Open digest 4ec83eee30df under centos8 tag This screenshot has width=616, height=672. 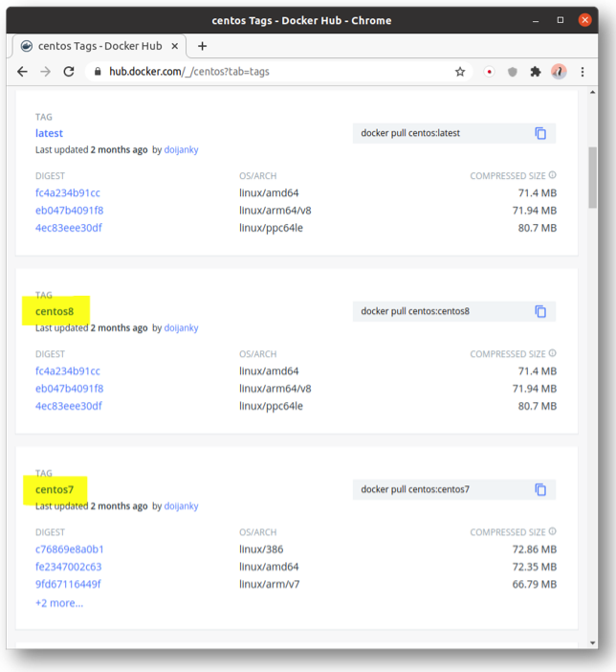click(x=69, y=406)
